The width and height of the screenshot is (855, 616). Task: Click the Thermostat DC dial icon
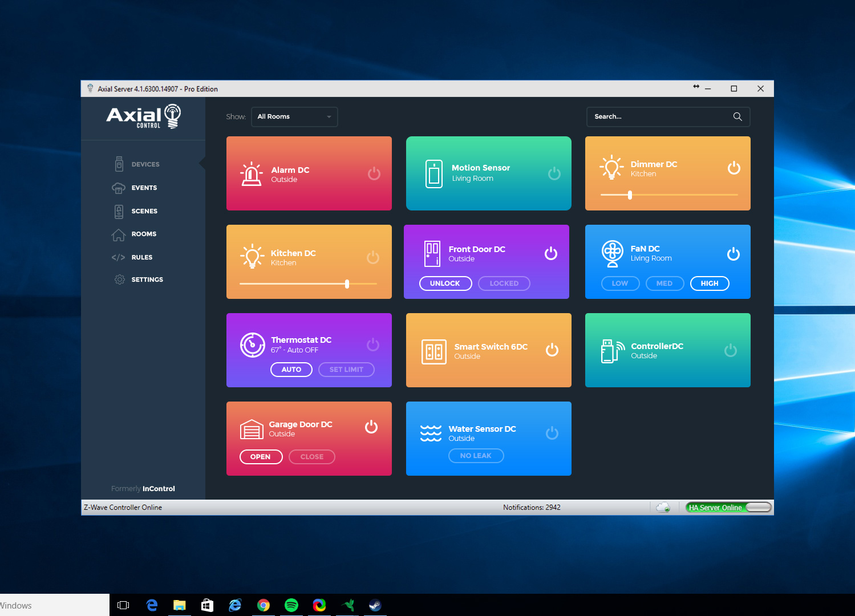252,345
